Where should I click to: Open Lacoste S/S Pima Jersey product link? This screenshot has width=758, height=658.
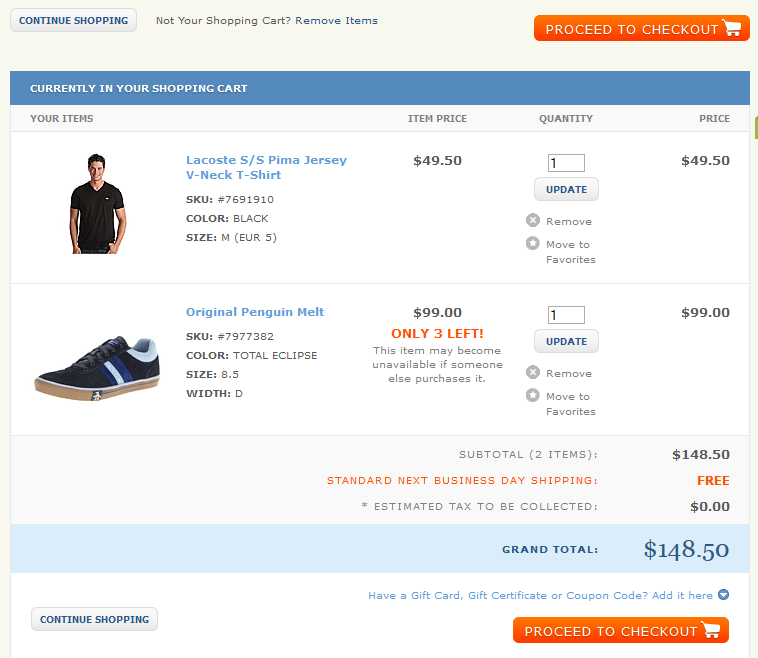pos(266,167)
